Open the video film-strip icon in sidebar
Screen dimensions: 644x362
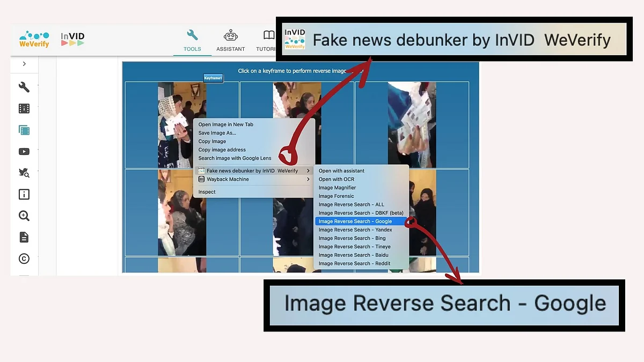tap(24, 108)
